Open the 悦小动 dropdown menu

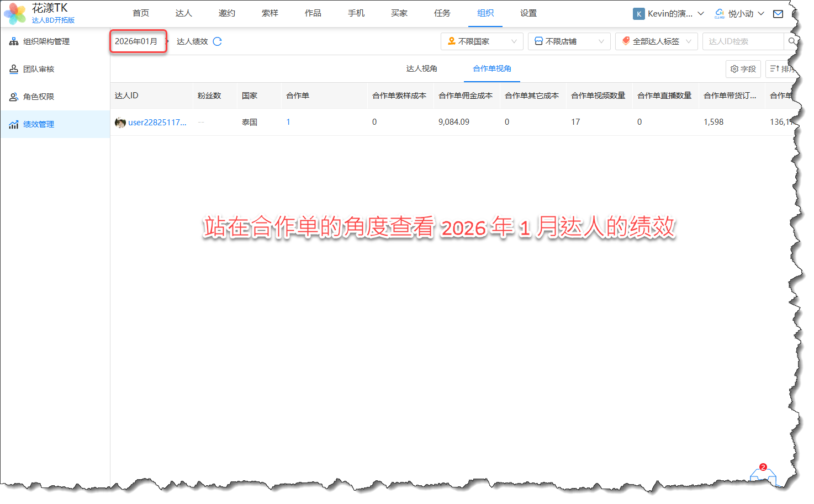739,14
